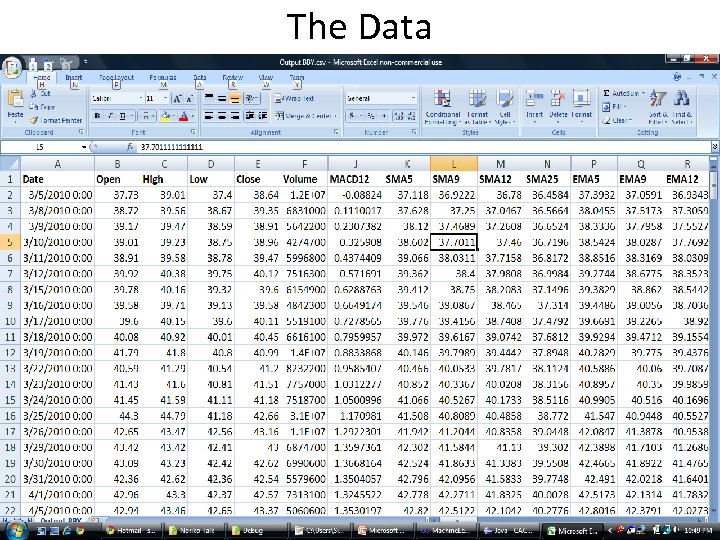720x540 pixels.
Task: Decrease decimal places
Action: coord(411,116)
